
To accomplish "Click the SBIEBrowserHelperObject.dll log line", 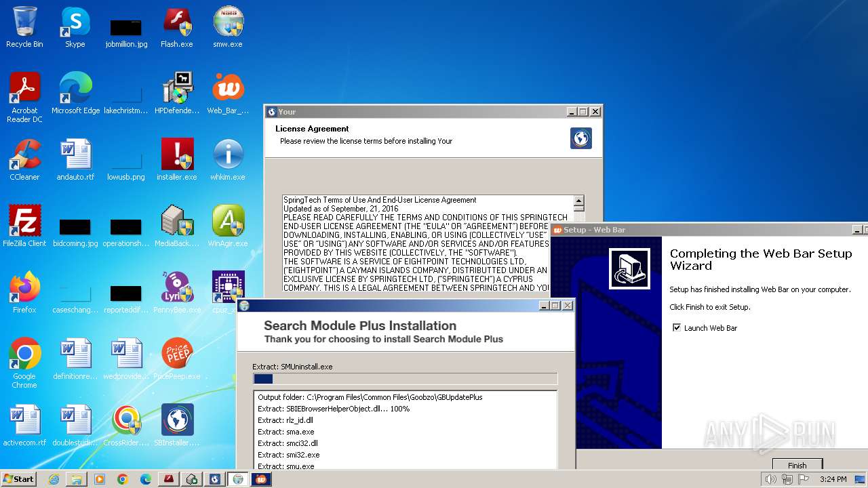I will [334, 409].
